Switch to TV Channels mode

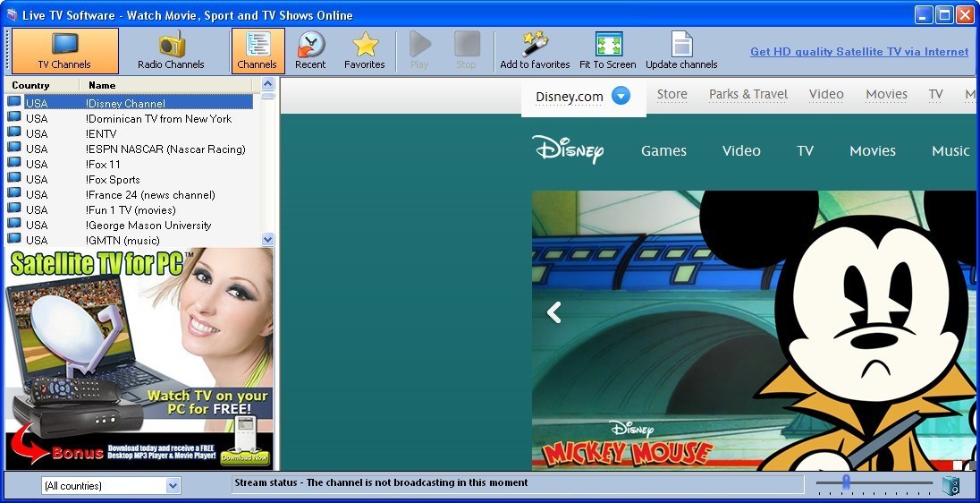64,51
